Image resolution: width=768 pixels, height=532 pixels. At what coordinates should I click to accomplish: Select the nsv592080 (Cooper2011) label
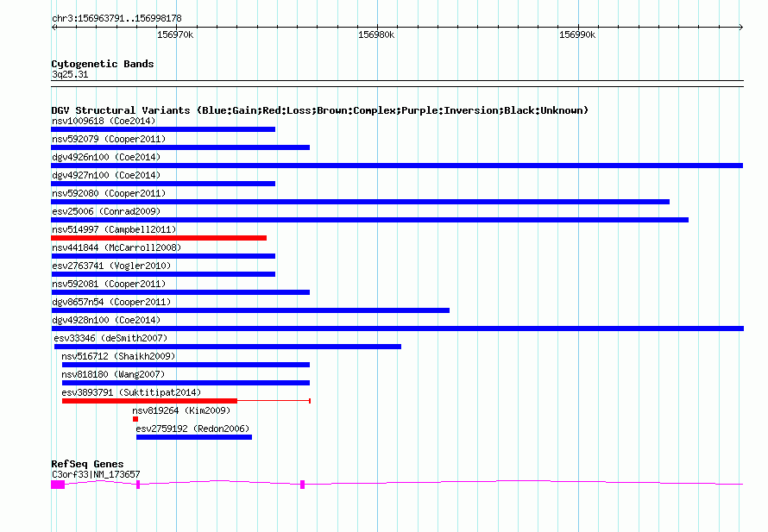[109, 193]
